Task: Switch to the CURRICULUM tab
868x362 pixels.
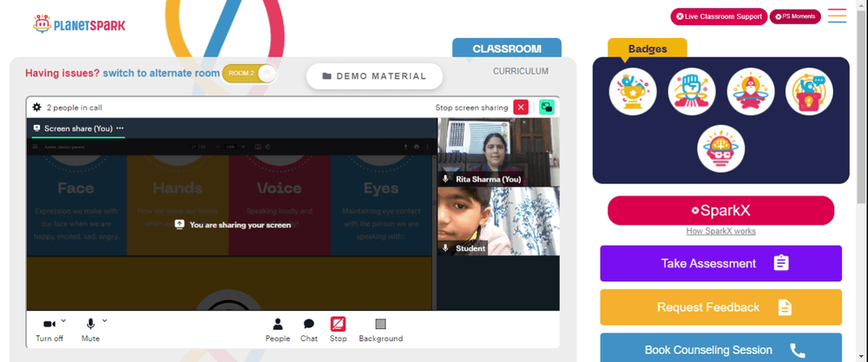Action: coord(521,71)
